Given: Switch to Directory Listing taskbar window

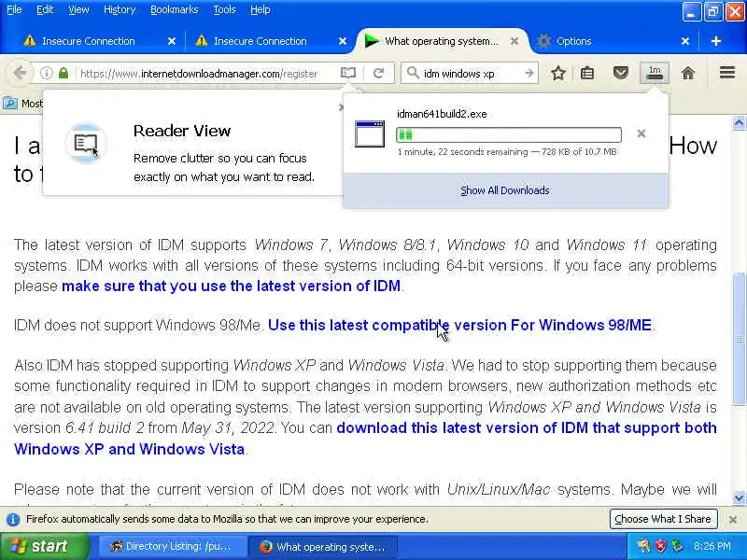Looking at the screenshot, I should click(172, 547).
